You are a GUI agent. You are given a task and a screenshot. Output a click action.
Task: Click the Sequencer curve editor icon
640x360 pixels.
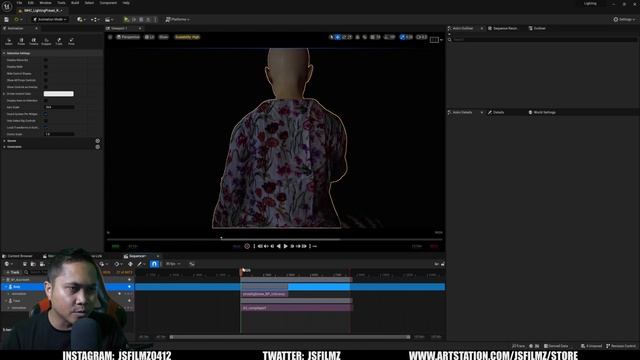pos(192,264)
